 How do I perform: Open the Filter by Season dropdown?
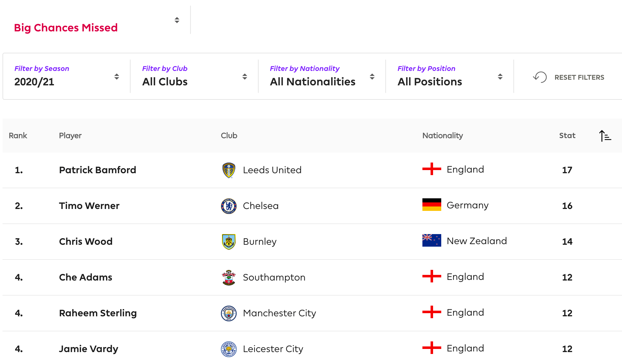tap(67, 76)
